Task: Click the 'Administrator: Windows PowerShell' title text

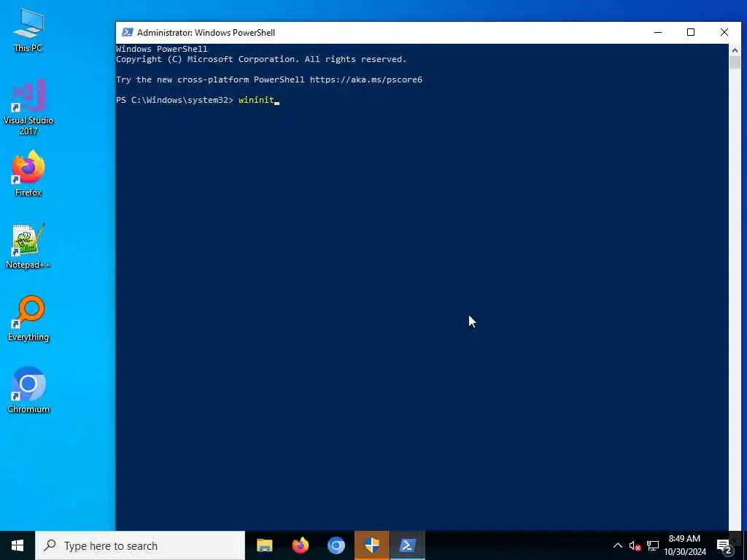Action: click(206, 32)
